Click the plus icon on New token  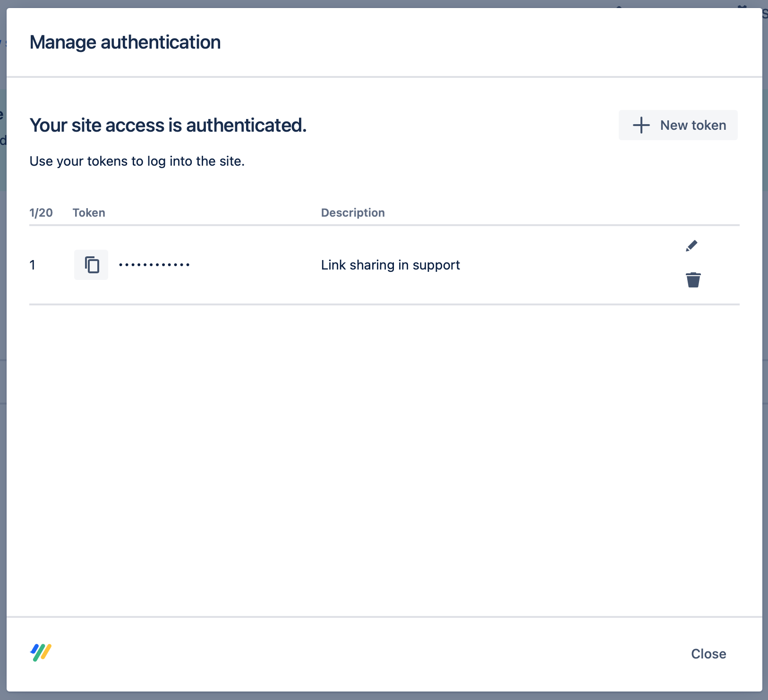pyautogui.click(x=640, y=125)
